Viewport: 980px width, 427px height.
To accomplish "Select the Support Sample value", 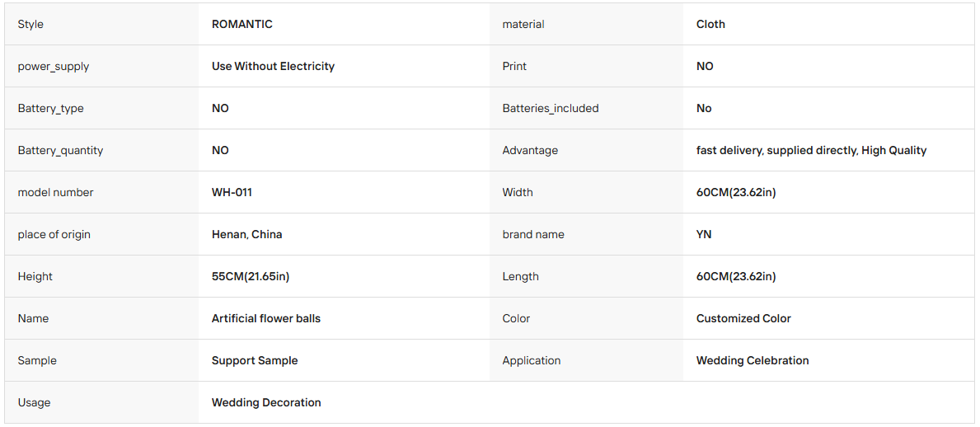I will pos(255,361).
